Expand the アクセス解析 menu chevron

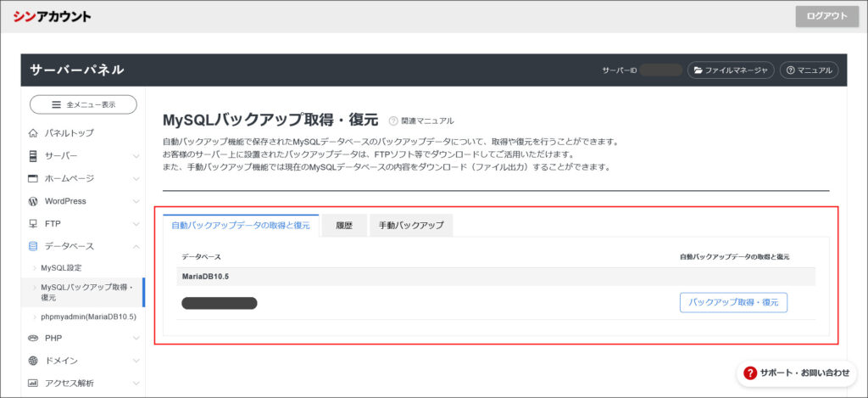point(136,384)
